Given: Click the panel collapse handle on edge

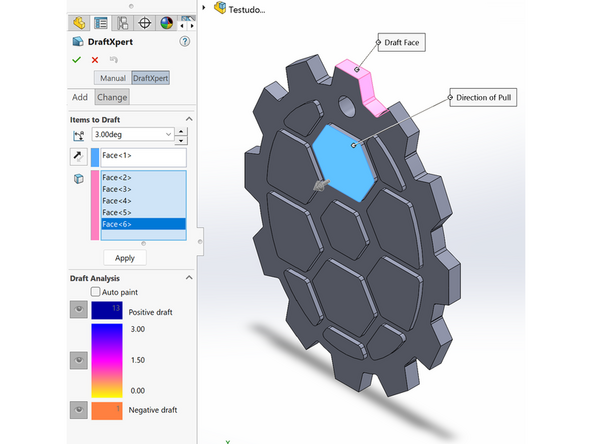Looking at the screenshot, I should click(x=200, y=241).
